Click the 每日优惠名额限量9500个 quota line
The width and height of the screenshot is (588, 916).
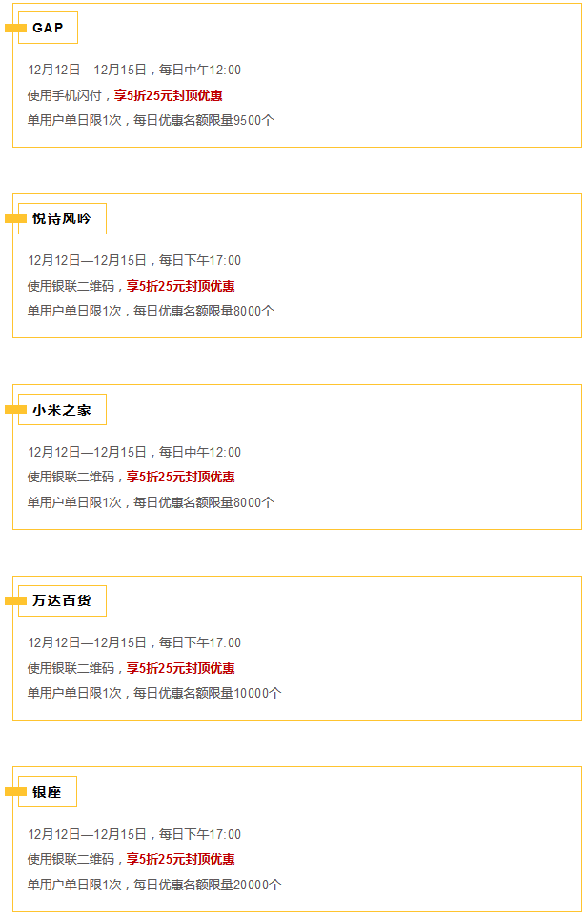point(204,120)
